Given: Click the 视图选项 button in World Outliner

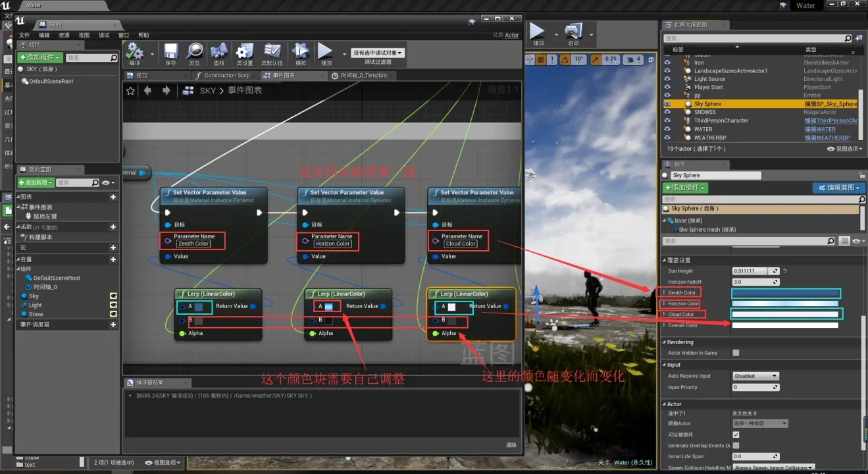Looking at the screenshot, I should click(844, 149).
